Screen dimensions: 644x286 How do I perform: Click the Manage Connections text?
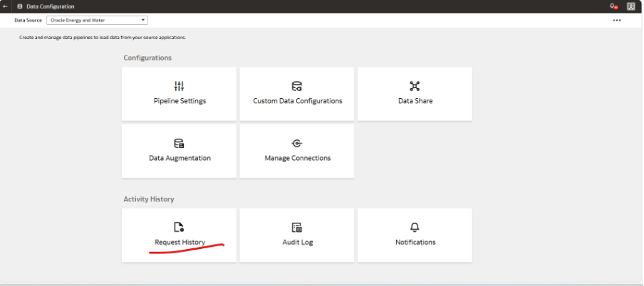297,158
